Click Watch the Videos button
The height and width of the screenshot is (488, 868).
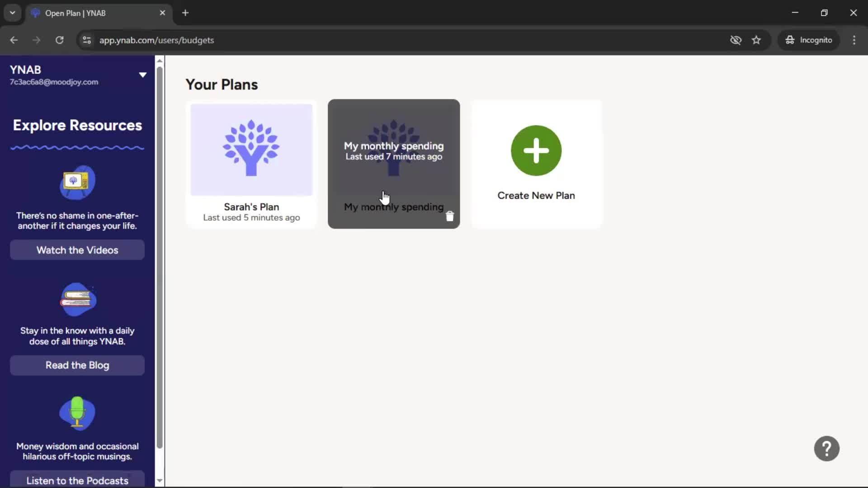point(77,250)
